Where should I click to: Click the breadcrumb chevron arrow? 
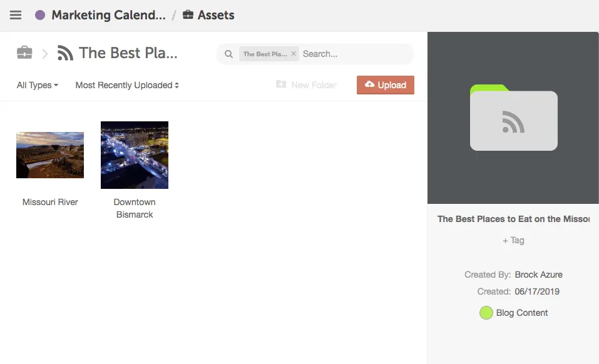point(45,54)
